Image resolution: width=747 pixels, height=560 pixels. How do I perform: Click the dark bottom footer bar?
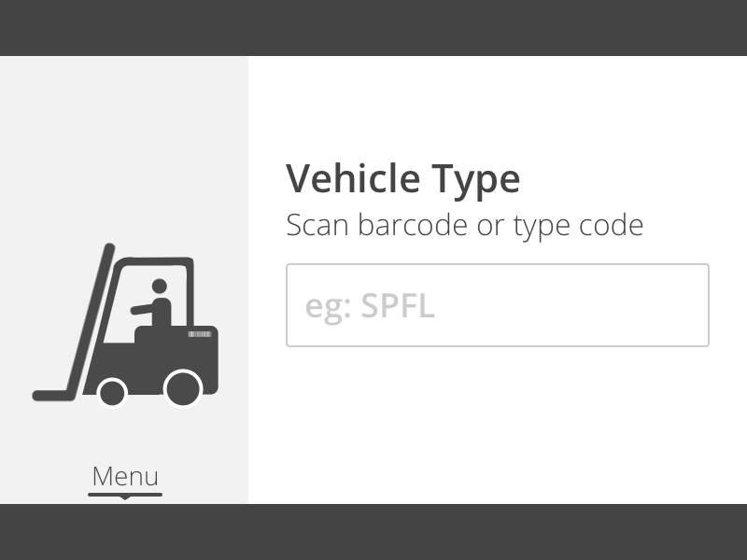coord(373,532)
